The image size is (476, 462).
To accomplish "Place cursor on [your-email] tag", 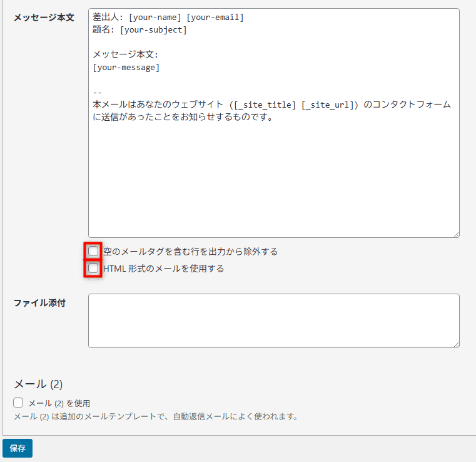I will (x=215, y=18).
